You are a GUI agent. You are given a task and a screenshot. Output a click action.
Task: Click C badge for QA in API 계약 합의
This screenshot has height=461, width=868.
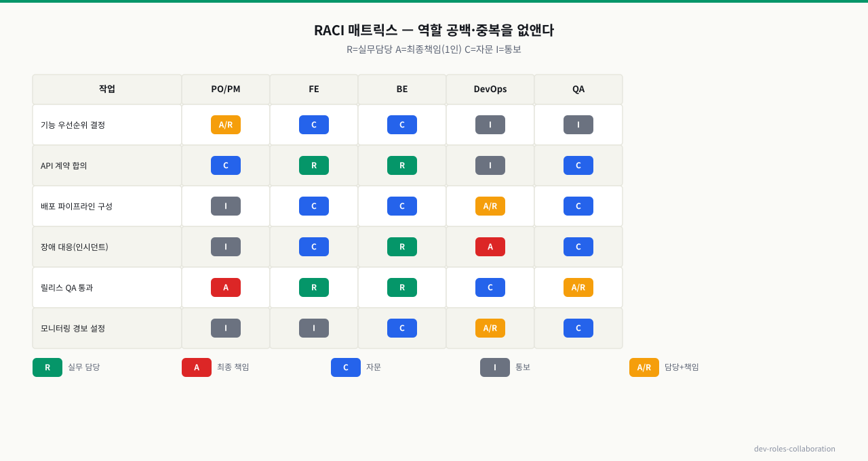[578, 165]
